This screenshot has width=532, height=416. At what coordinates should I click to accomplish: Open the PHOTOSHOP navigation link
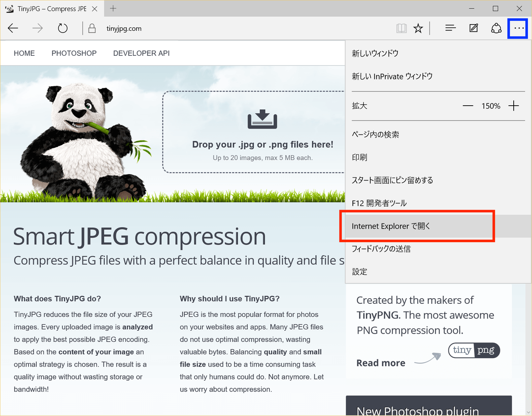[74, 53]
